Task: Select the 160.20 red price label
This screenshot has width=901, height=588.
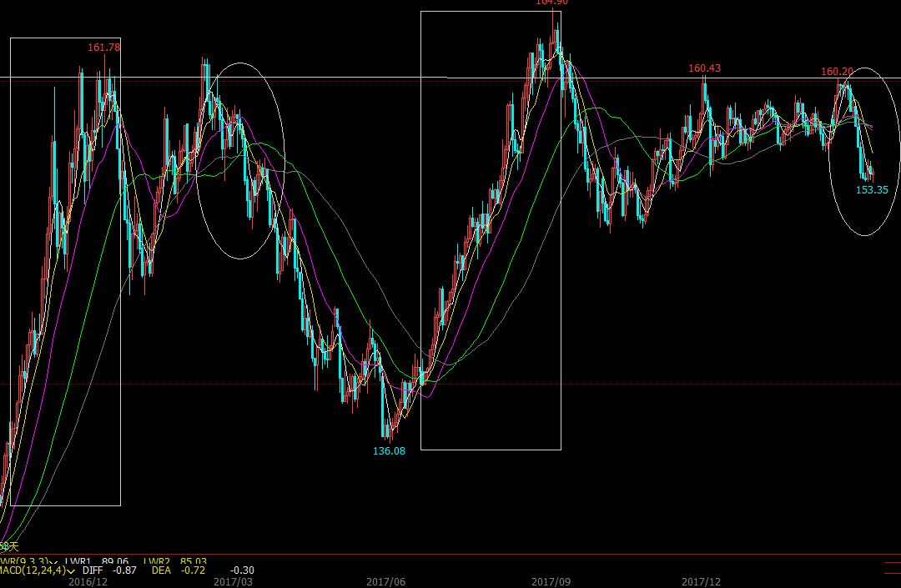Action: tap(837, 72)
